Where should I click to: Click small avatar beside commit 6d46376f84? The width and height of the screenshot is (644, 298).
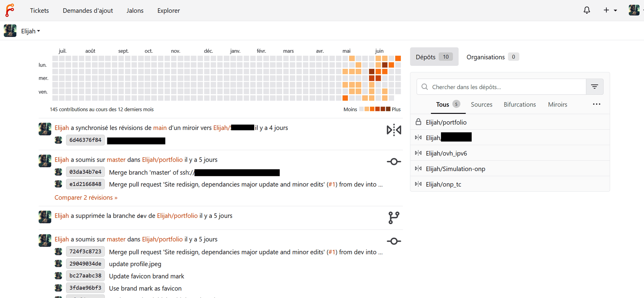58,140
